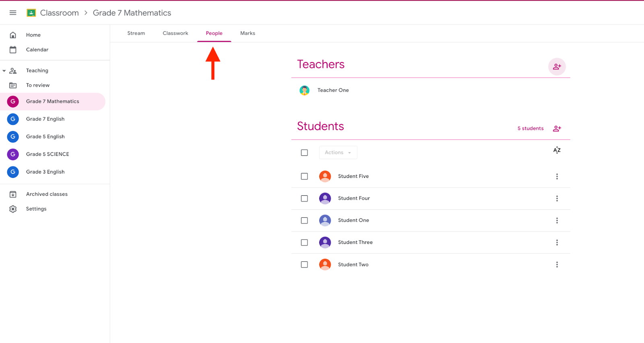Open Settings in the sidebar
The image size is (644, 343).
[36, 209]
